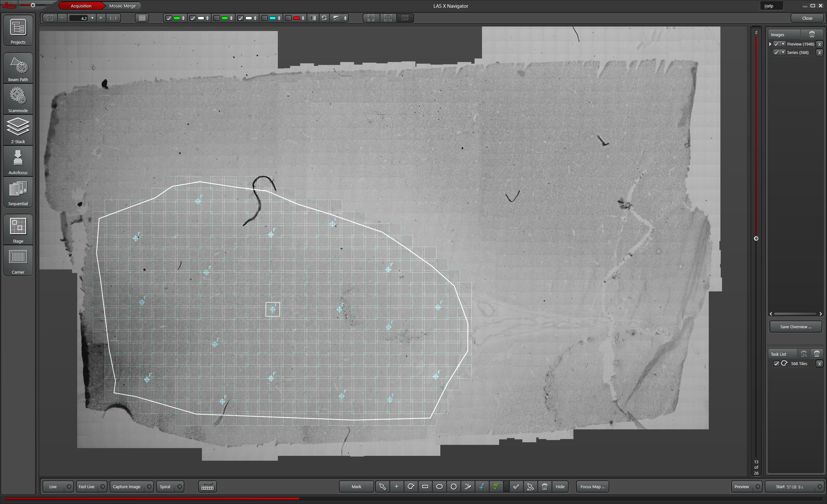Click the Select All arrow icon
This screenshot has height=504, width=827.
530,487
